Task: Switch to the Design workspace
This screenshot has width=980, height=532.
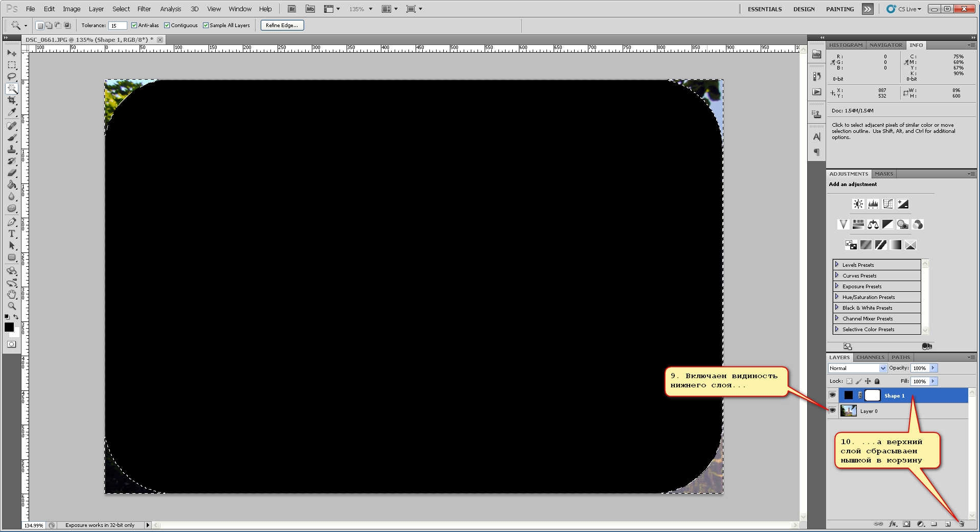Action: point(804,9)
